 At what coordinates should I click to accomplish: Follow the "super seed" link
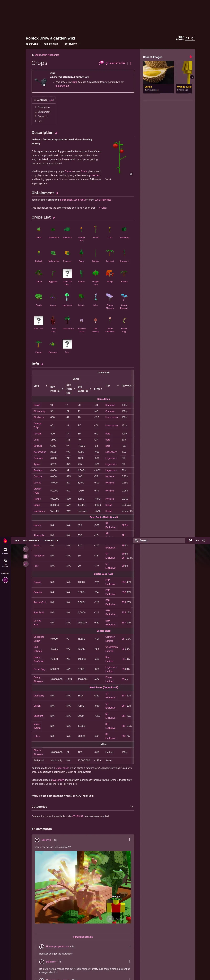click(62, 768)
